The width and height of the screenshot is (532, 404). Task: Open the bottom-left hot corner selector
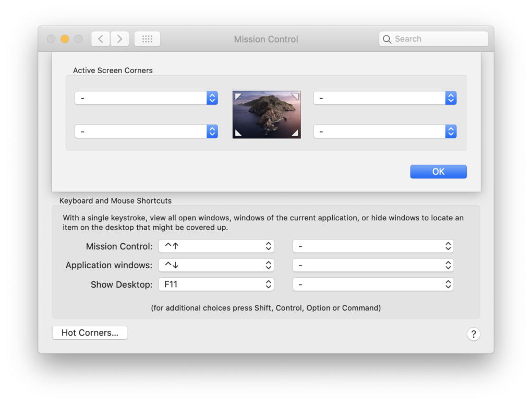[x=146, y=131]
